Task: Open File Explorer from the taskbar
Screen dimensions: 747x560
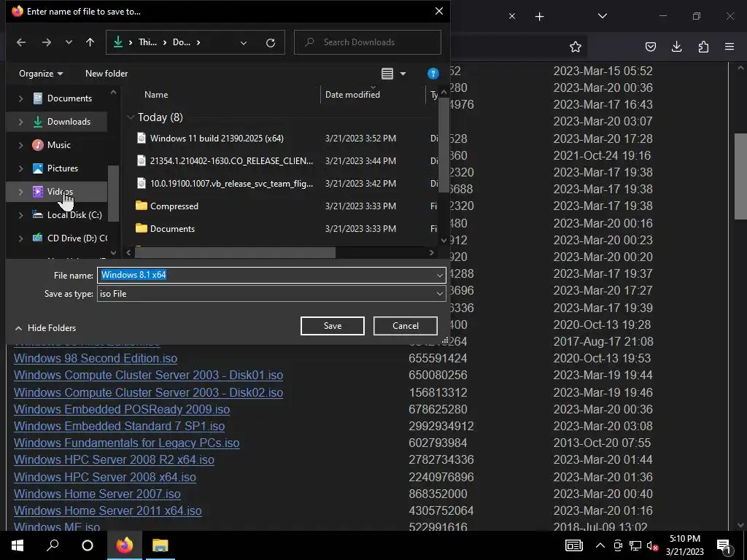Action: 160,545
